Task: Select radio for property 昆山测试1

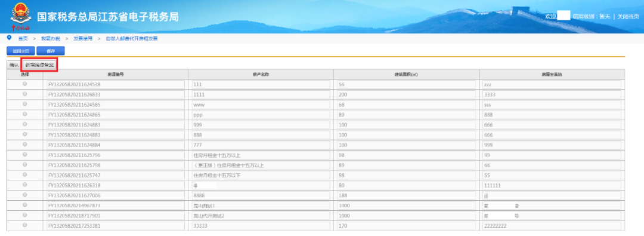Action: [24, 205]
